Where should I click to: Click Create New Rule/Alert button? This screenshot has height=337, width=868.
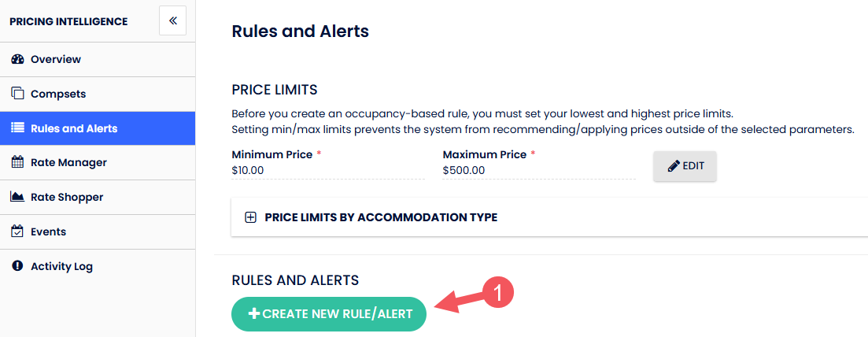(329, 313)
